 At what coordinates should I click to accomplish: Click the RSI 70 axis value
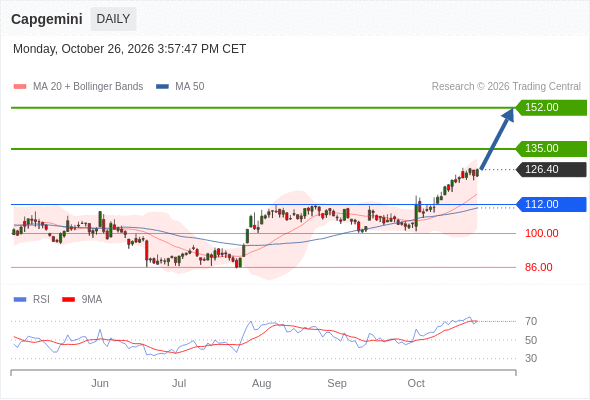[x=531, y=321]
